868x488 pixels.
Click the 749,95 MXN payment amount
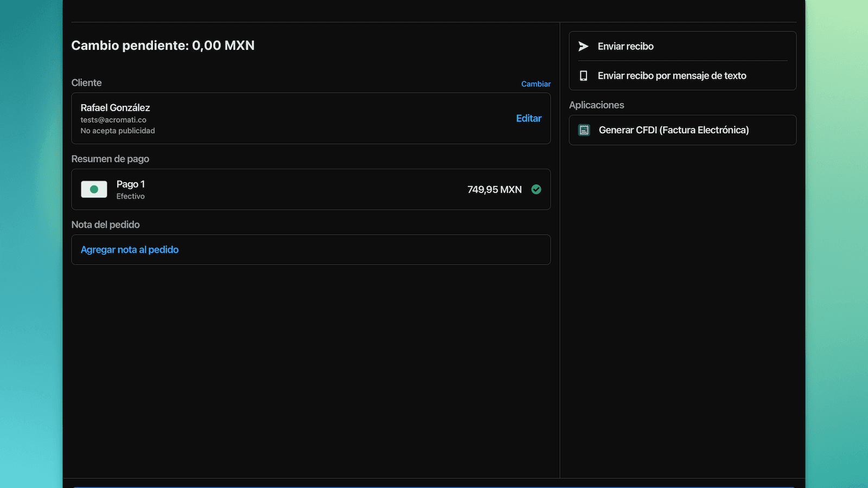pyautogui.click(x=494, y=190)
